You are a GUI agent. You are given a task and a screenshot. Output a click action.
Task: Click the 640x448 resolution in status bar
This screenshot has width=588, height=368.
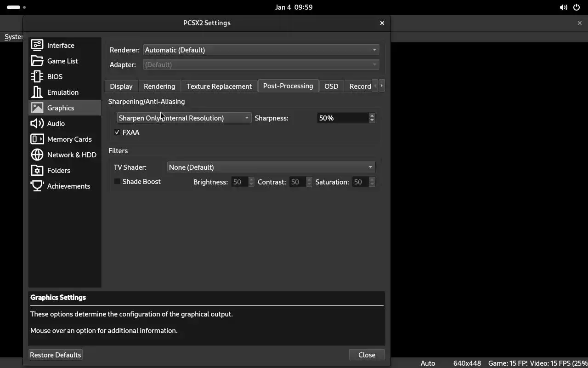coord(467,363)
